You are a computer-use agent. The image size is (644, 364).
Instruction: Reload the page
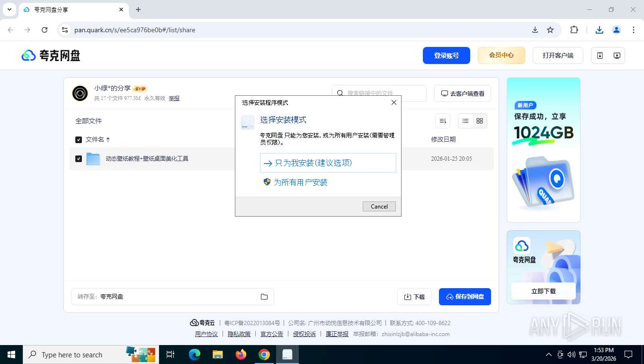pos(45,30)
